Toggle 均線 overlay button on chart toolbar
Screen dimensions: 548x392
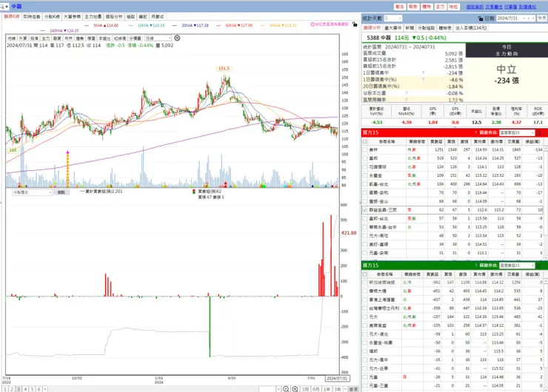point(12,38)
